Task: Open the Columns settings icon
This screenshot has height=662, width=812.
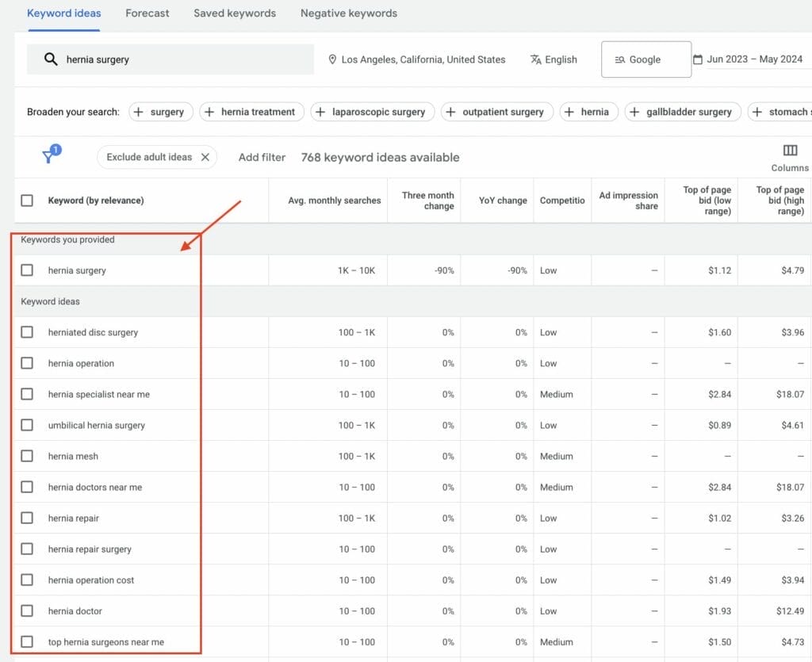Action: coord(790,151)
